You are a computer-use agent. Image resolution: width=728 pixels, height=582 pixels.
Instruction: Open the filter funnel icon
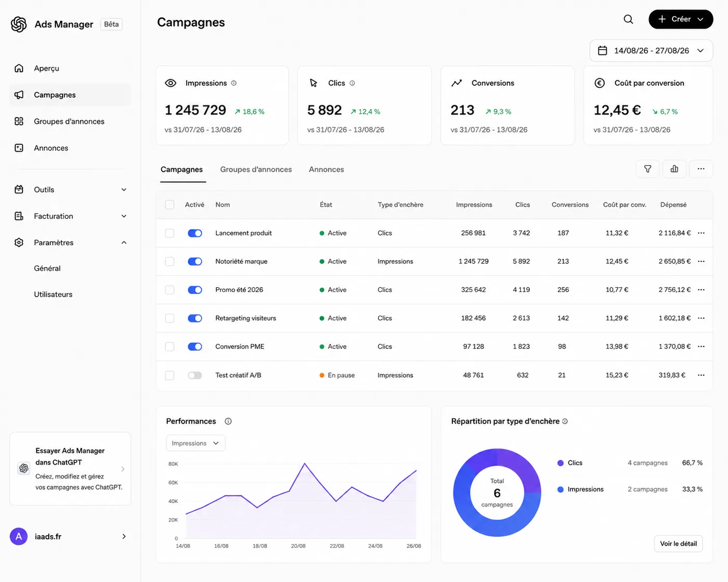click(648, 169)
